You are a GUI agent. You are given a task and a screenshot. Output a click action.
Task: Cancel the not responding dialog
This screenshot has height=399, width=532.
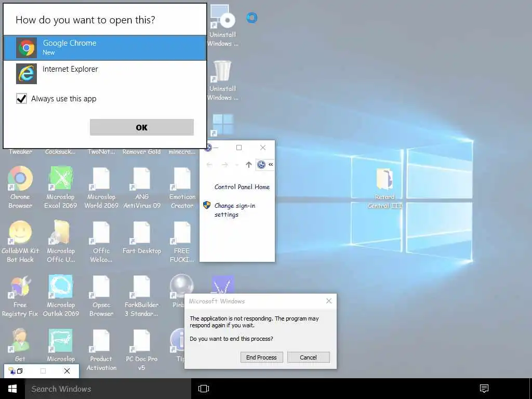(x=309, y=357)
